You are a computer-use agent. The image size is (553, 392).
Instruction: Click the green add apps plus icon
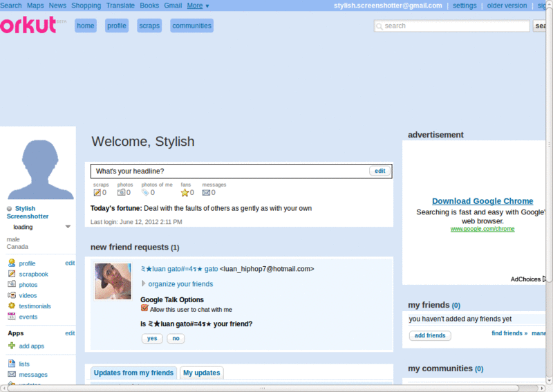tap(12, 346)
